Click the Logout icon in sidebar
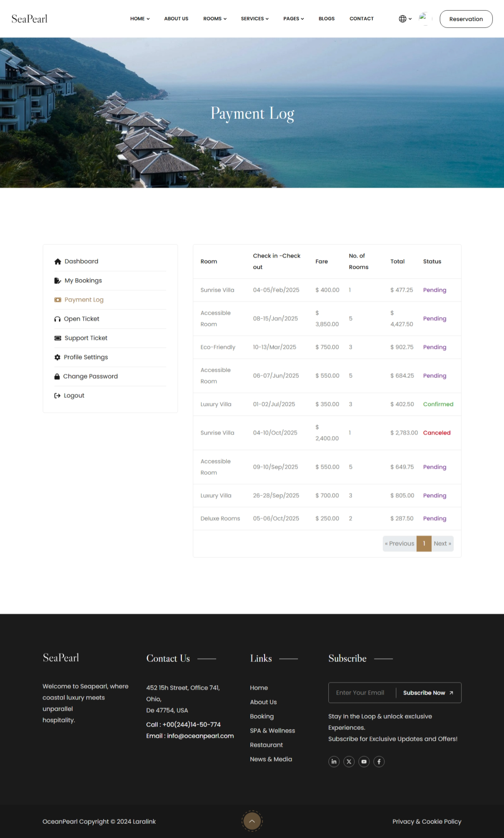This screenshot has width=504, height=838. (x=57, y=395)
